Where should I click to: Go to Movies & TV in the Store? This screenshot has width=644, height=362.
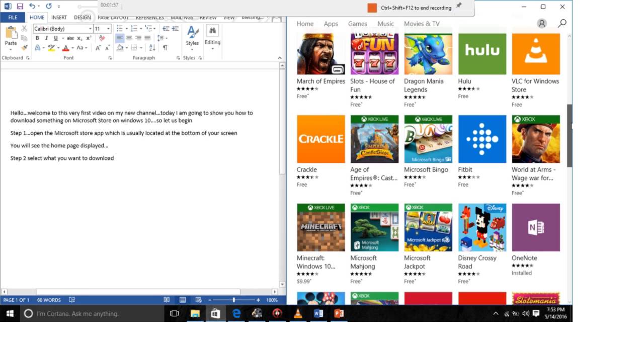(421, 24)
